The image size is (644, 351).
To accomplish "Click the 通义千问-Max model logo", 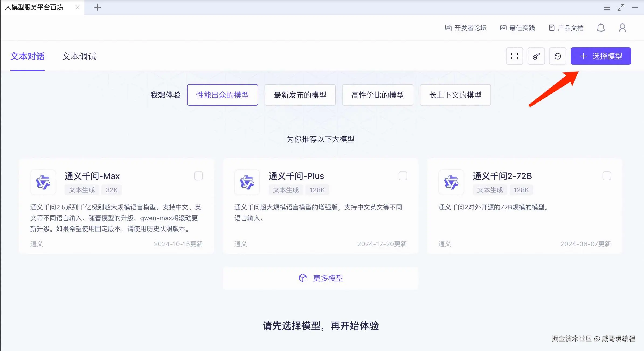I will [x=43, y=182].
